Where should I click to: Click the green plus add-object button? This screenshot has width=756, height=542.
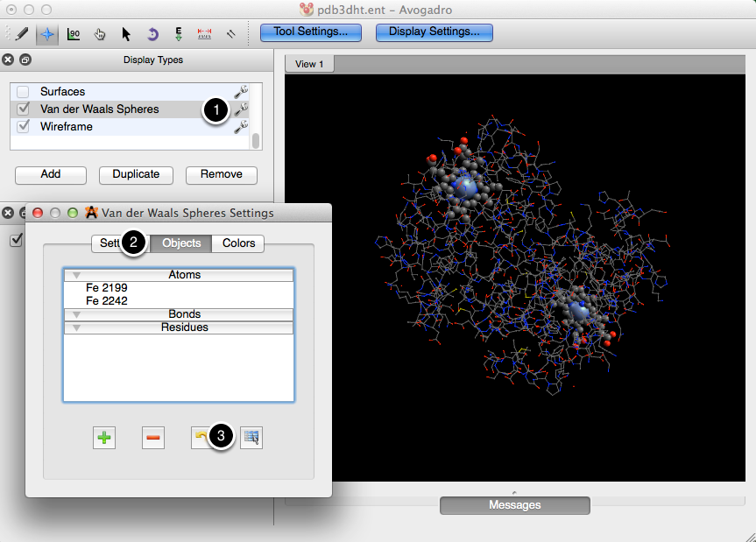104,438
